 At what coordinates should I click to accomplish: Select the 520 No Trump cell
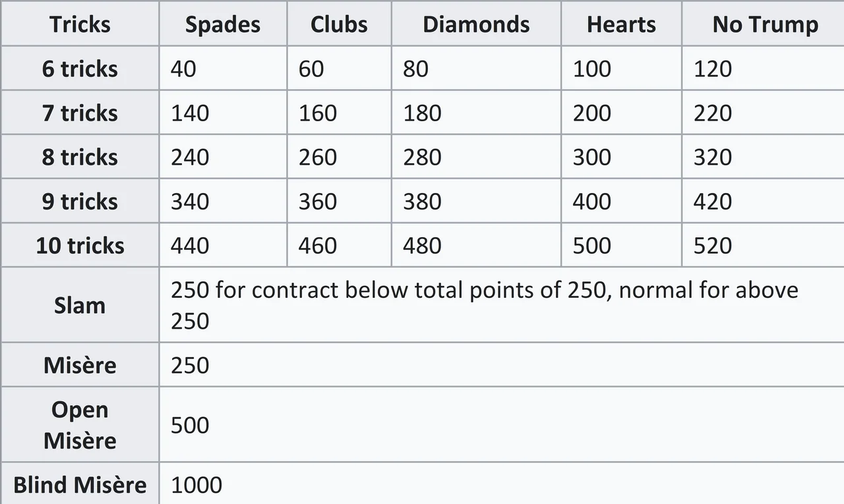click(713, 245)
